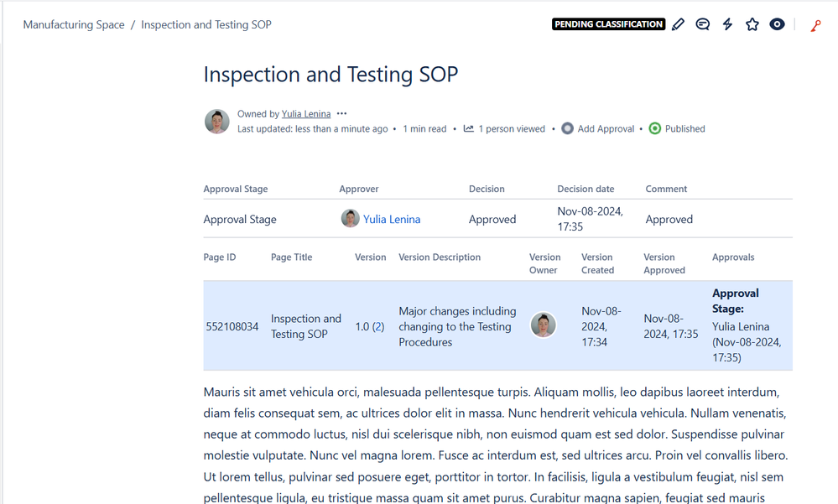Click Yulia Lenina approver link in table
Screen dimensions: 838x504
(392, 219)
